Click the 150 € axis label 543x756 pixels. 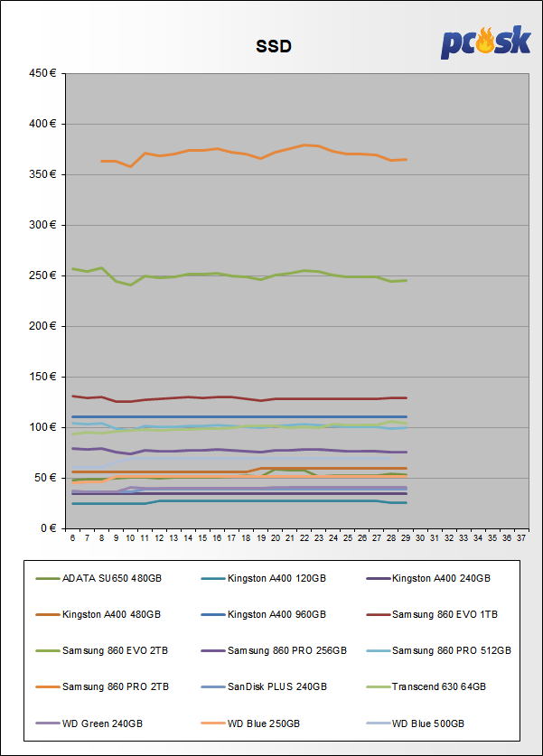[42, 377]
